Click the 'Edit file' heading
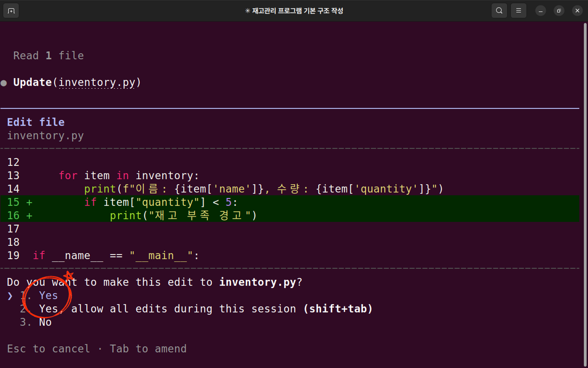This screenshot has height=368, width=588. [36, 122]
